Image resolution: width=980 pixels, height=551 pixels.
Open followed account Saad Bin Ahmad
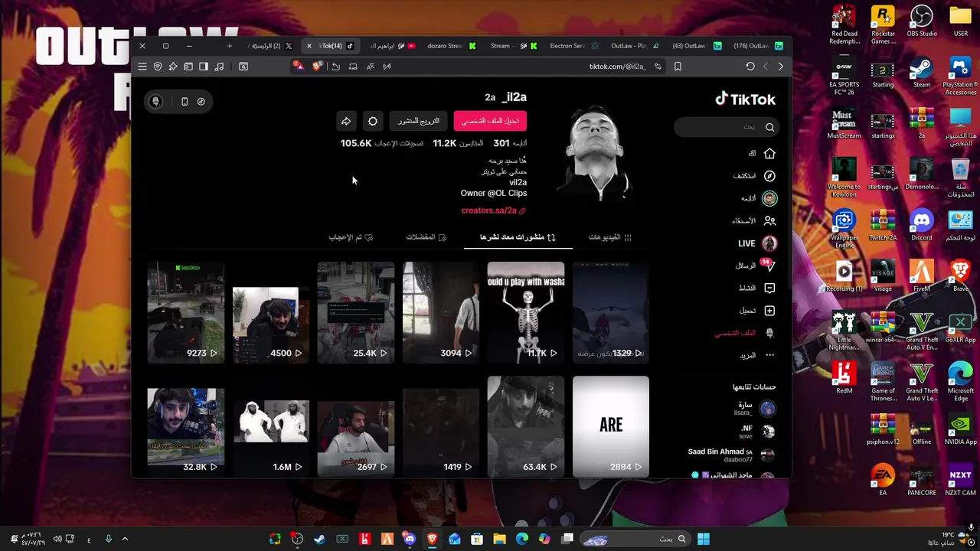[x=732, y=455]
